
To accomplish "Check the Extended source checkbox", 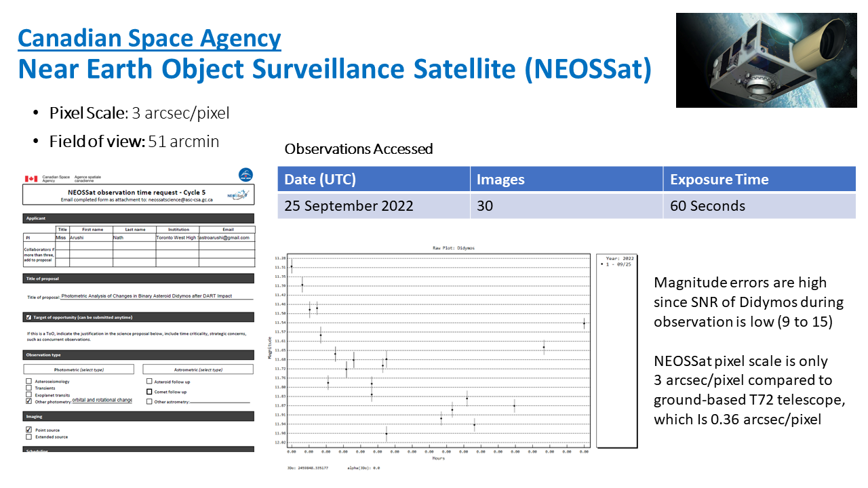I will [28, 437].
